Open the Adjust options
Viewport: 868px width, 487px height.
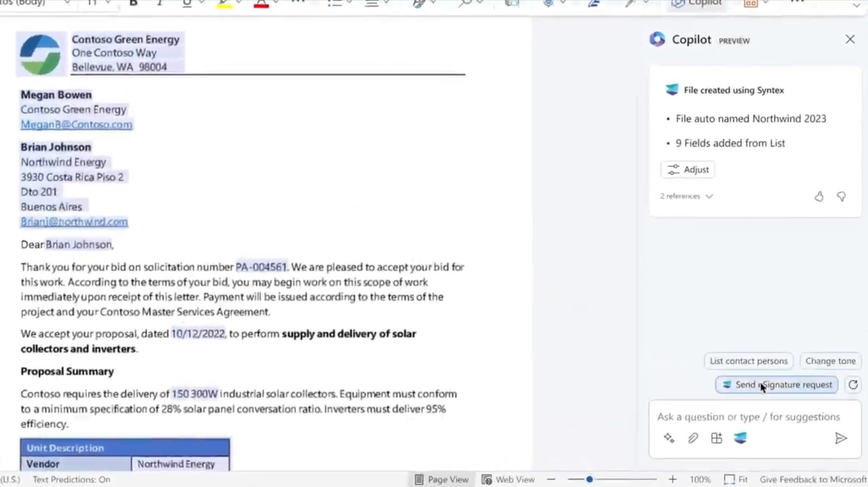coord(687,170)
